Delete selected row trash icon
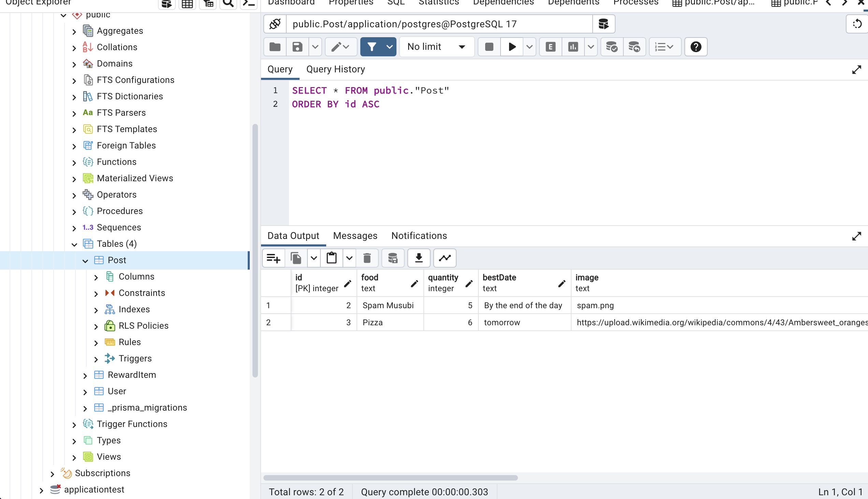The image size is (868, 499). (367, 258)
